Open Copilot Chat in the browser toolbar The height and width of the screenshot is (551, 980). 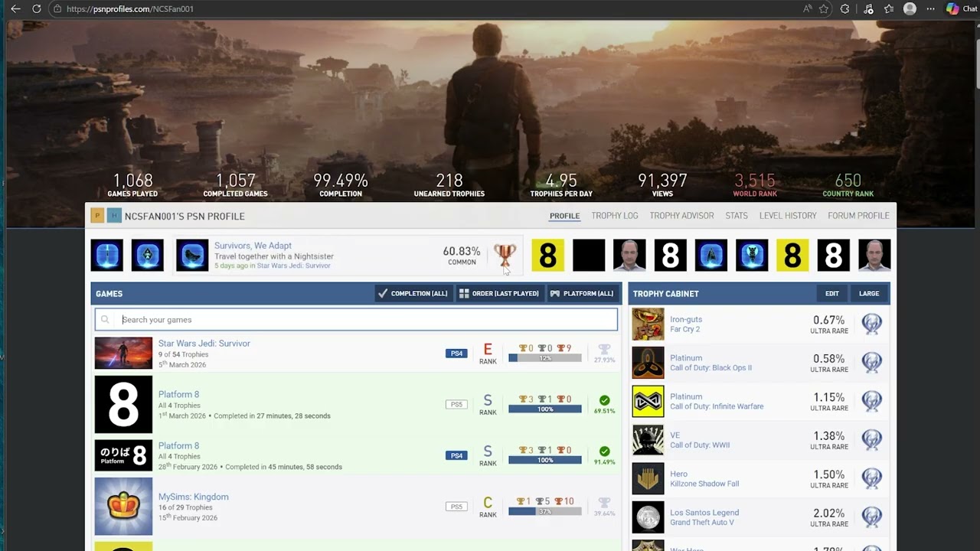[962, 8]
